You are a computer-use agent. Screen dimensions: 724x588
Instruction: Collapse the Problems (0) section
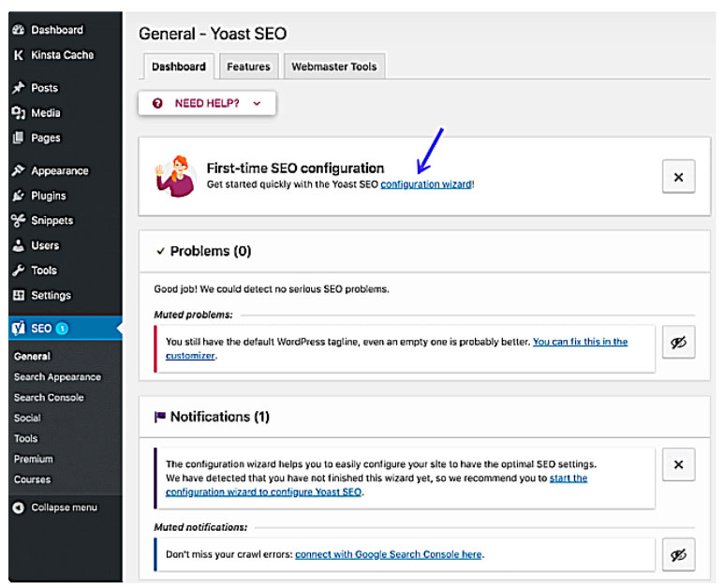coord(425,251)
